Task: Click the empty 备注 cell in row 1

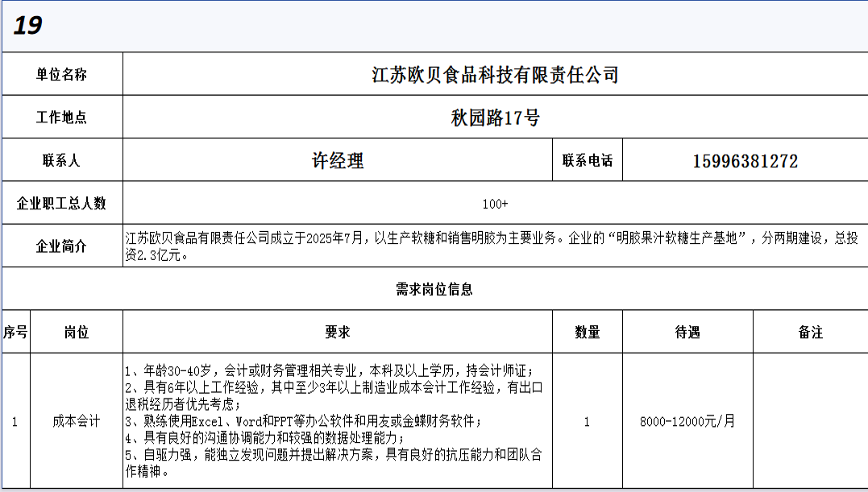Action: click(810, 421)
